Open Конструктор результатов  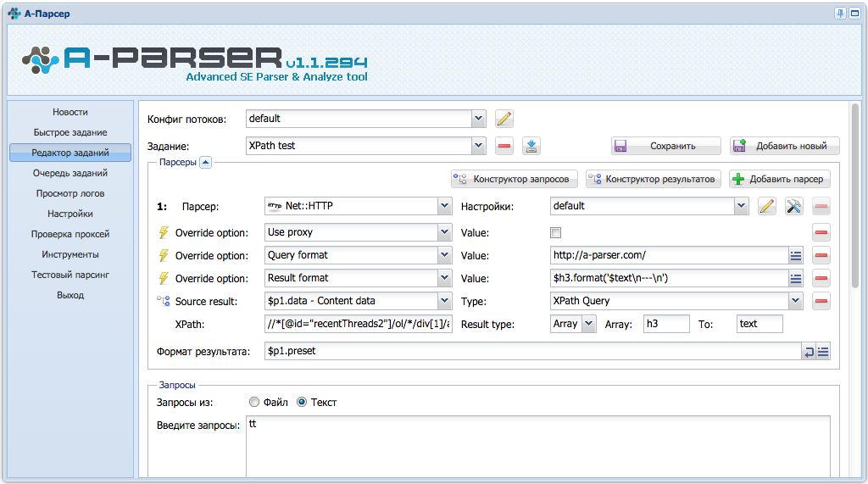[654, 179]
